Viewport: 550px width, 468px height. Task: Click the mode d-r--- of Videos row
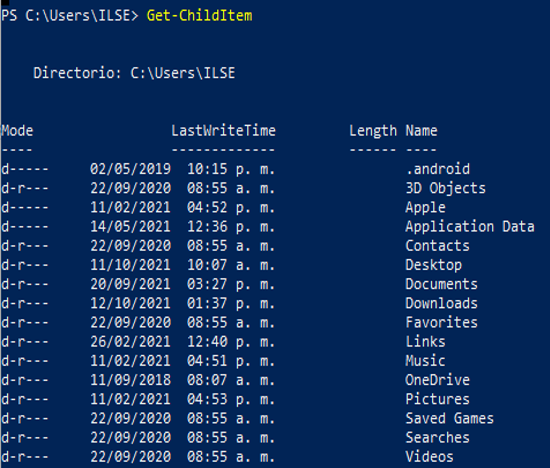25,456
